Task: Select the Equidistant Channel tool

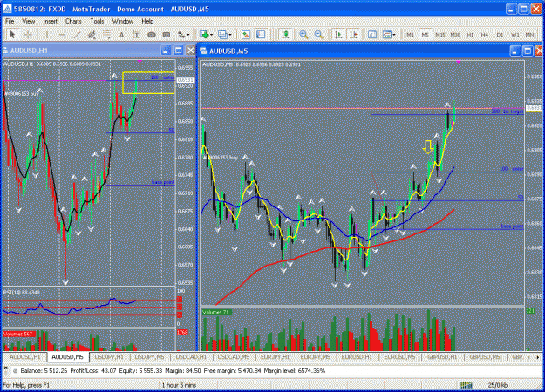Action: pos(92,35)
